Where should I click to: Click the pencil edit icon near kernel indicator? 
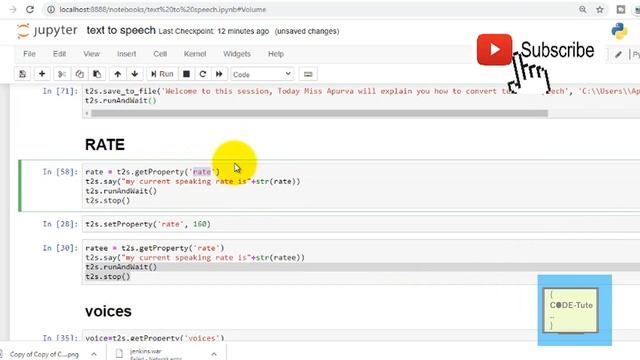pyautogui.click(x=618, y=54)
